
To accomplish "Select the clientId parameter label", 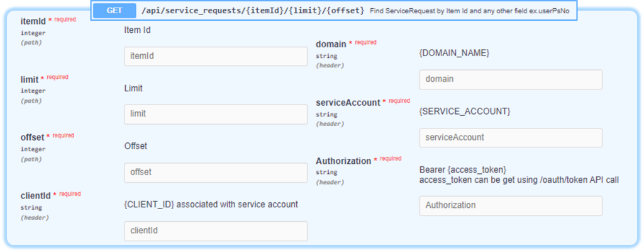I will (x=35, y=195).
